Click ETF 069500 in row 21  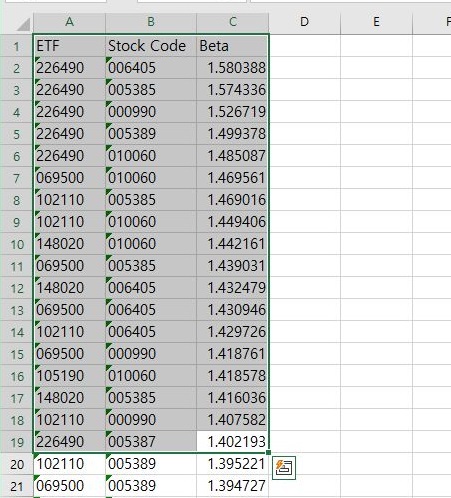point(69,486)
